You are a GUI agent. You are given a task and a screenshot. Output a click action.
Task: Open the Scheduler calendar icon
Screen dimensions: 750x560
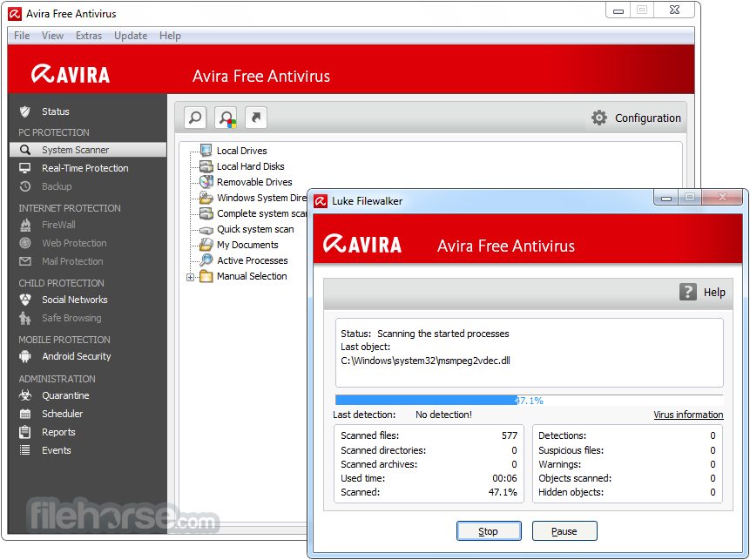(x=25, y=414)
